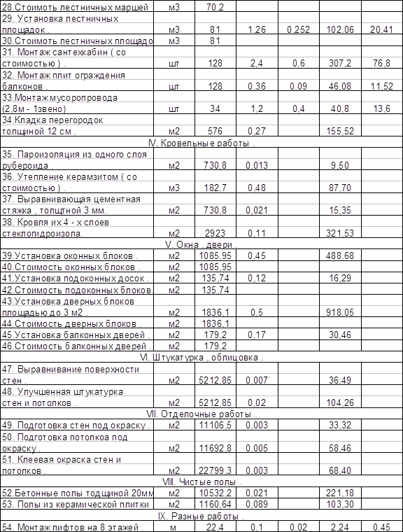Click the cell '44.Стоимость дверных блоков'
The width and height of the screenshot is (403, 532).
tap(77, 323)
